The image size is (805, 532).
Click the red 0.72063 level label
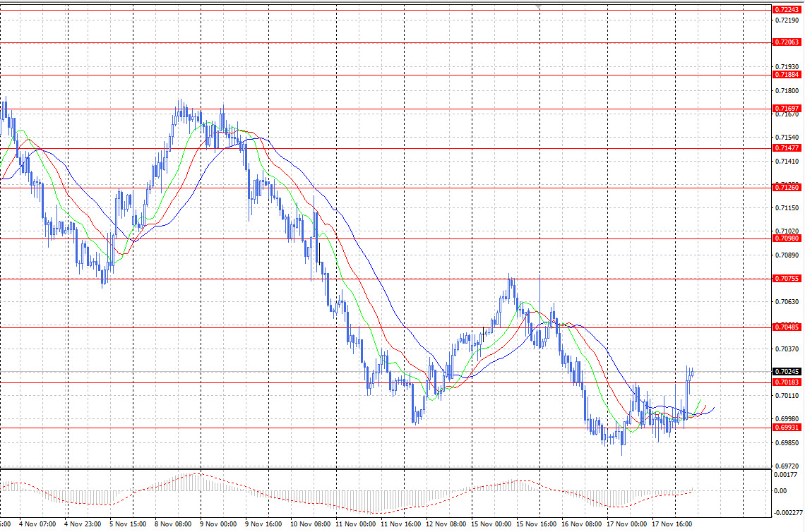tap(787, 42)
